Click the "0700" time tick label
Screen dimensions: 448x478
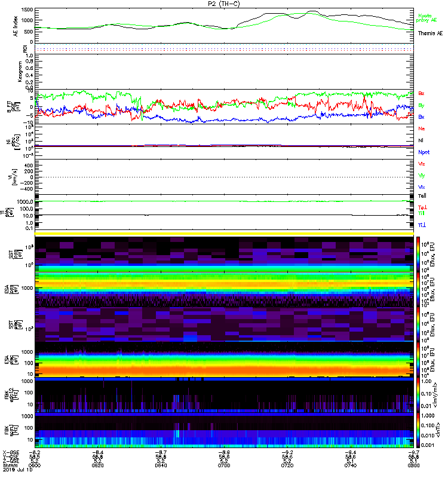(224, 465)
